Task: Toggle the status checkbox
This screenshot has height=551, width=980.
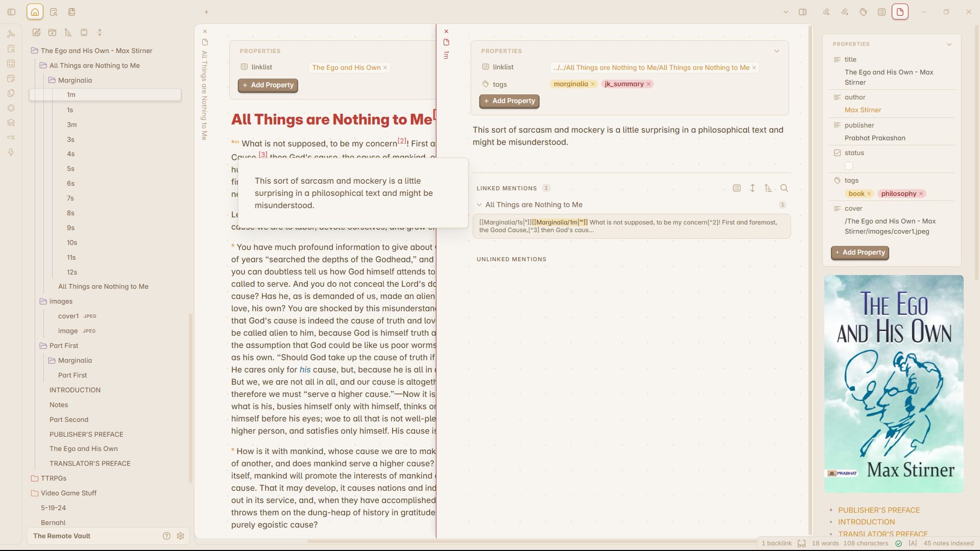Action: coord(849,166)
